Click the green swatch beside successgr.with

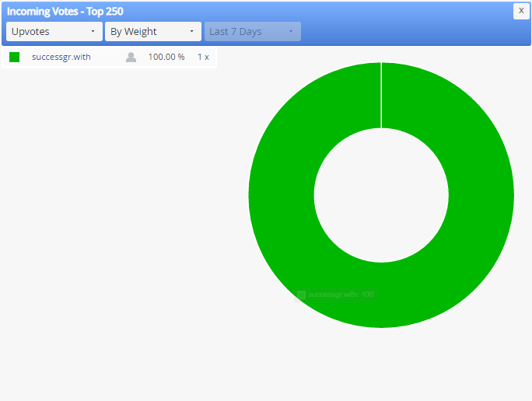click(14, 57)
